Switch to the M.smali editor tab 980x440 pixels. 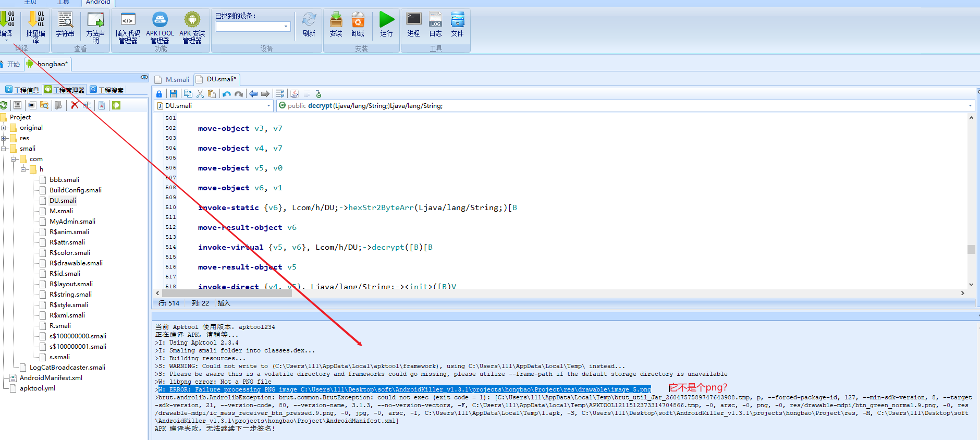click(173, 79)
